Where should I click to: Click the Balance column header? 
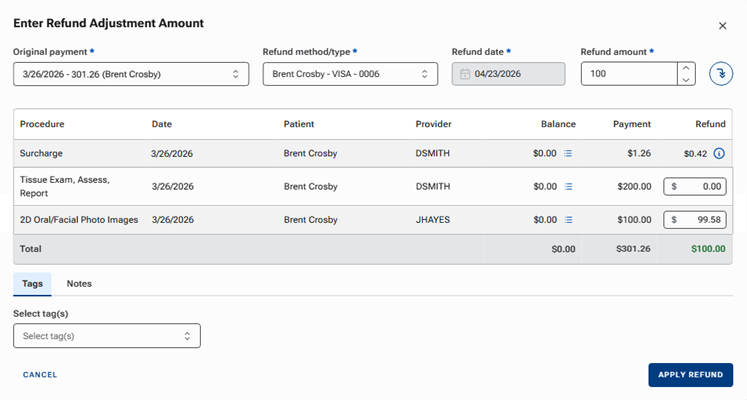pyautogui.click(x=558, y=124)
